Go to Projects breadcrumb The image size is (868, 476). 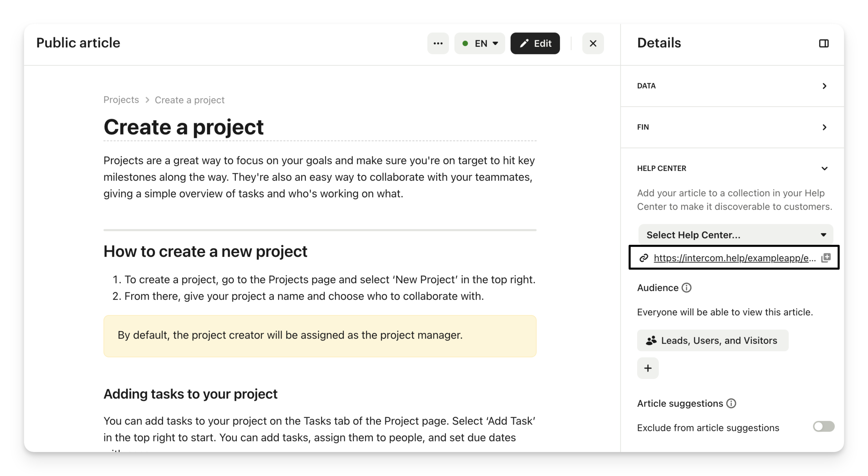121,100
